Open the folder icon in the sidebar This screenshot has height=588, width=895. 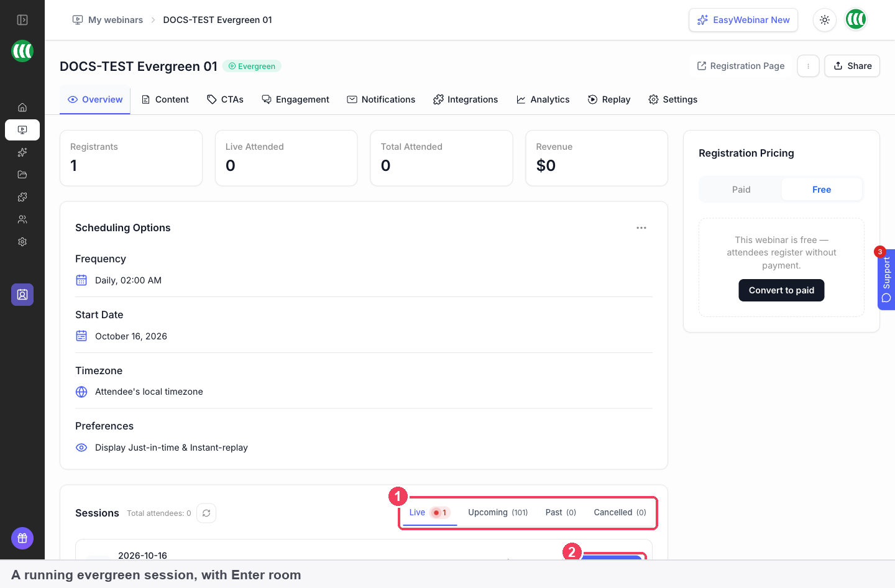tap(22, 175)
